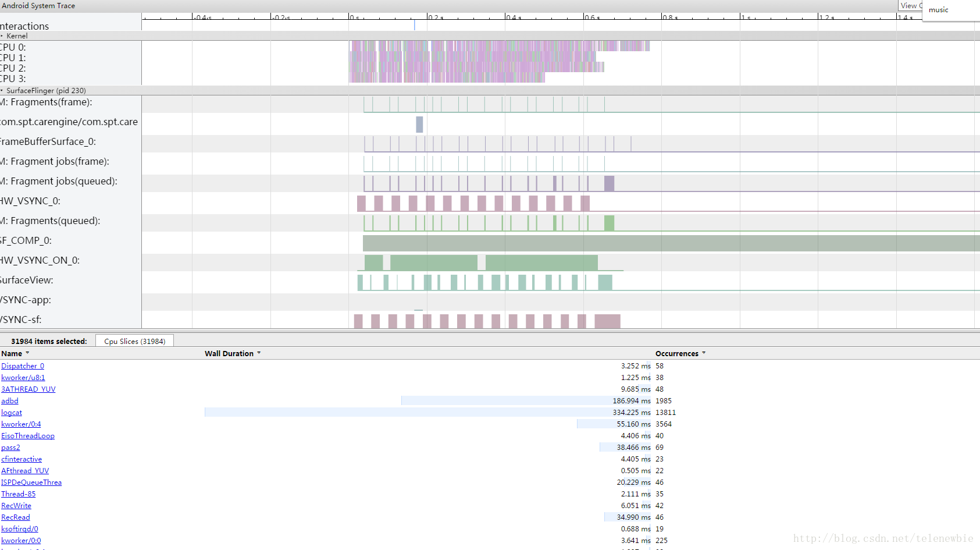Select the com.spt.carengine track label
Image resolution: width=980 pixels, height=550 pixels.
coord(69,122)
